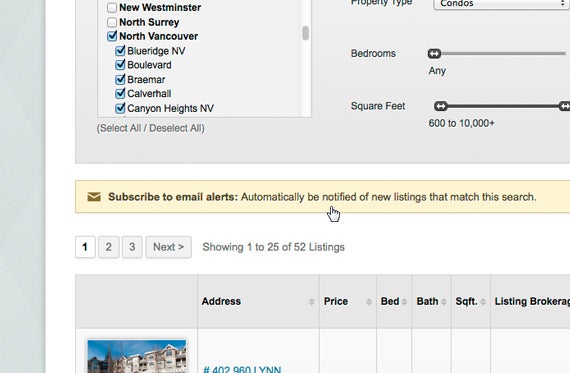Uncheck Blueridge NV neighbourhood
The height and width of the screenshot is (373, 570).
(120, 51)
